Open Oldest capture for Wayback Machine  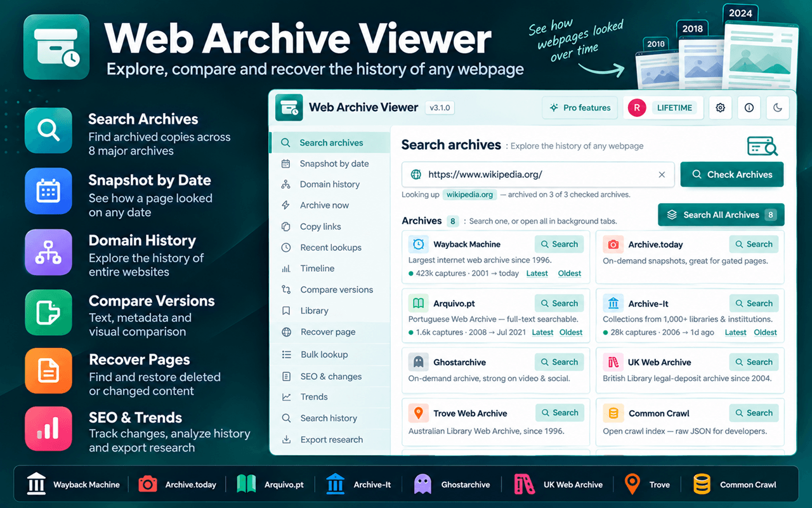pos(570,274)
